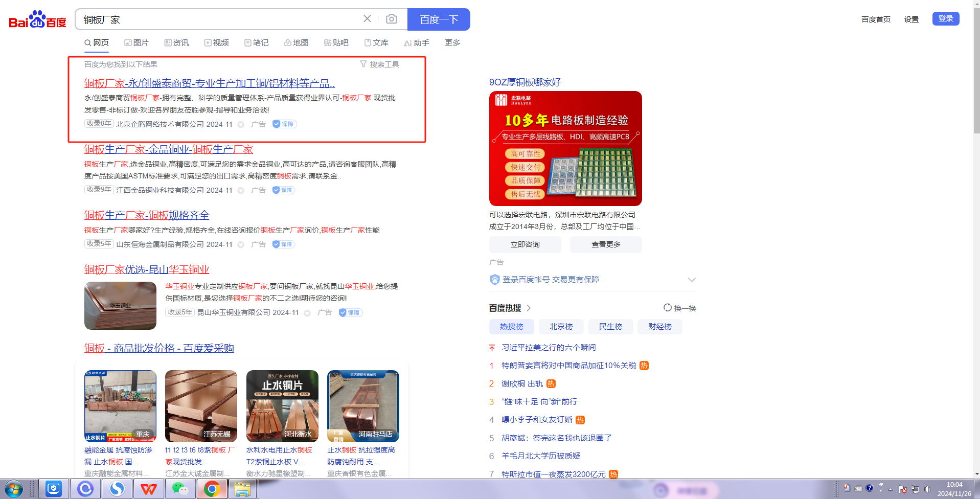Viewport: 980px width, 499px height.
Task: Open the 止水铜片 河北衡水 product image
Action: click(x=282, y=406)
